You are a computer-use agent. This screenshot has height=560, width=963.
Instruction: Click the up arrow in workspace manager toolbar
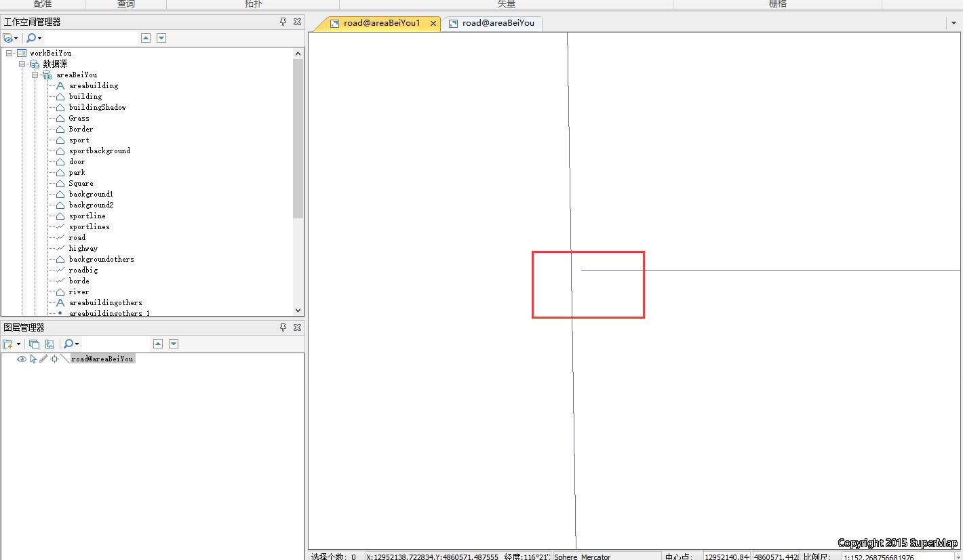(x=146, y=38)
